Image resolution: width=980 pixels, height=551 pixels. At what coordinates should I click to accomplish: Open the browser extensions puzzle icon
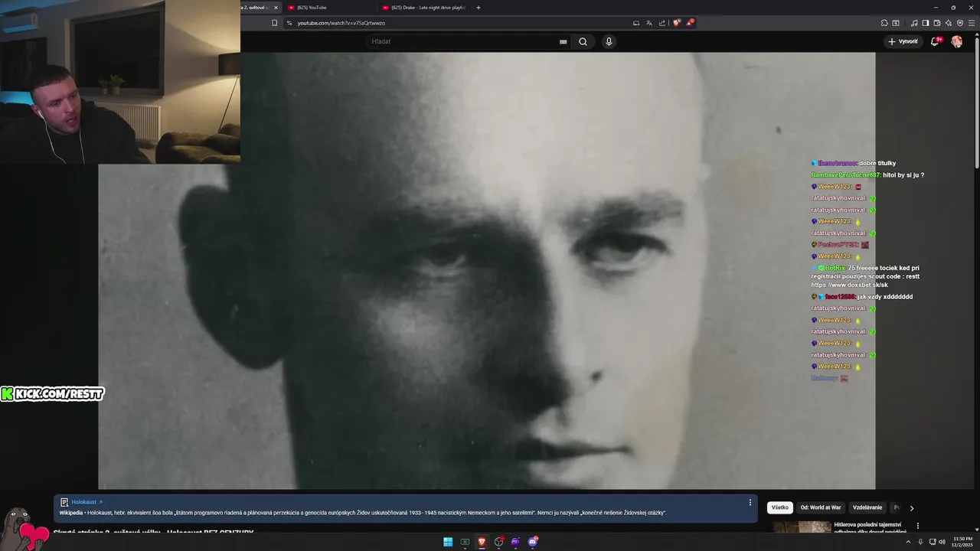click(x=884, y=23)
